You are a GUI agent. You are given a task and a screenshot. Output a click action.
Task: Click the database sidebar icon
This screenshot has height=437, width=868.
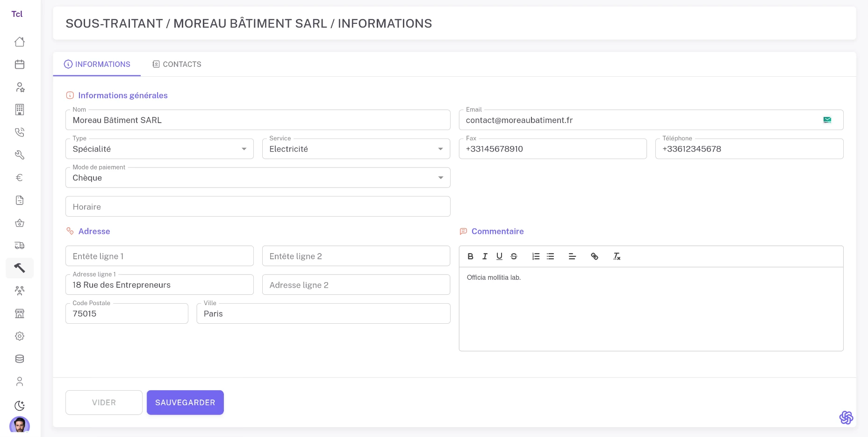(20, 359)
